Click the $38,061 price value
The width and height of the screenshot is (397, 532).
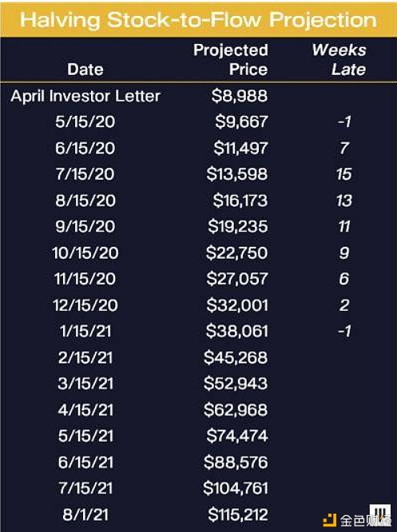tap(237, 331)
